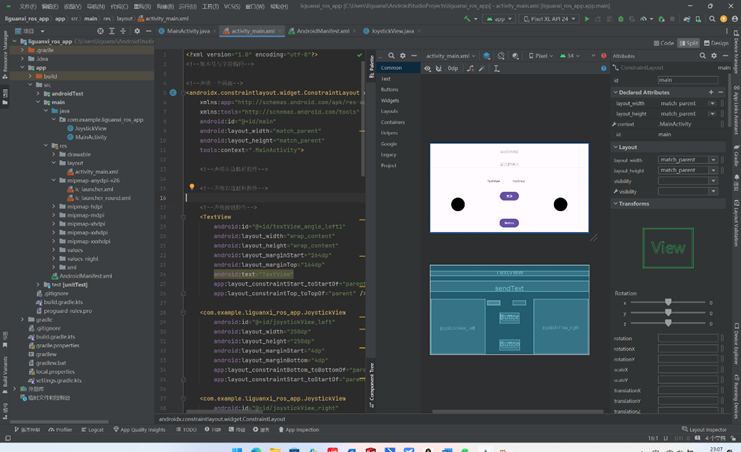Open Attributes panel settings gear
Viewport: 741px width, 452px height.
pyautogui.click(x=714, y=56)
